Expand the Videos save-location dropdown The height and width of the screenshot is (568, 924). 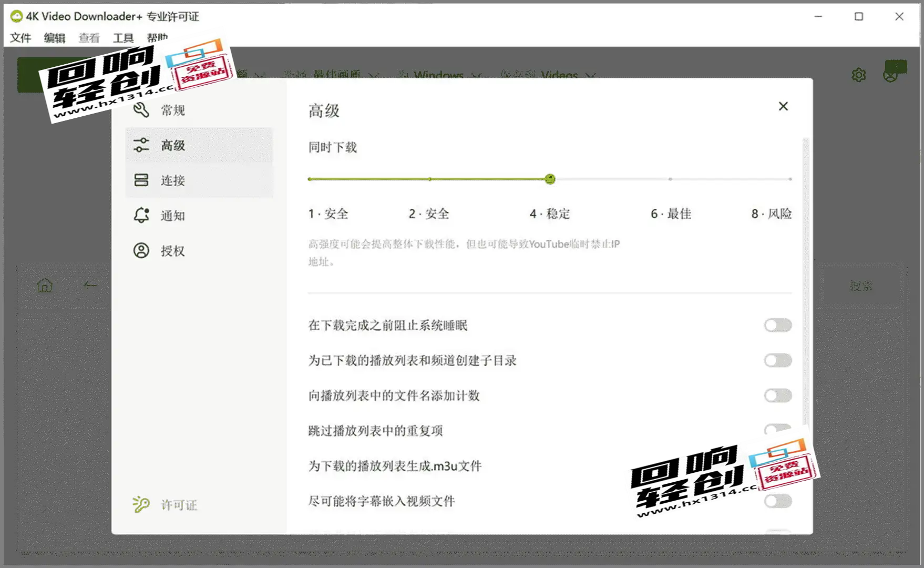568,74
